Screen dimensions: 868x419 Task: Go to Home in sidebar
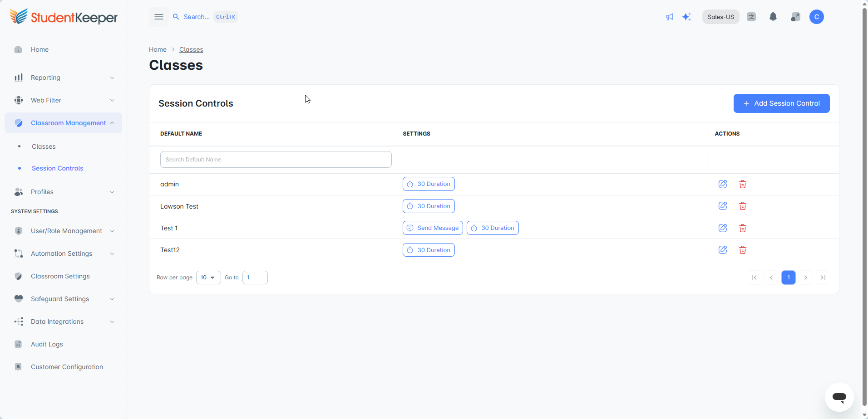click(64, 49)
